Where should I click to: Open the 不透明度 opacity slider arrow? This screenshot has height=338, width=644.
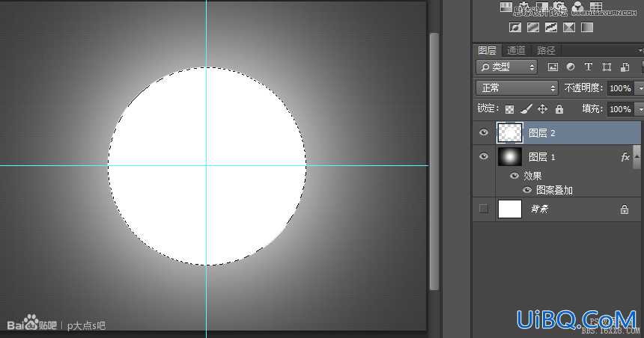click(x=640, y=88)
